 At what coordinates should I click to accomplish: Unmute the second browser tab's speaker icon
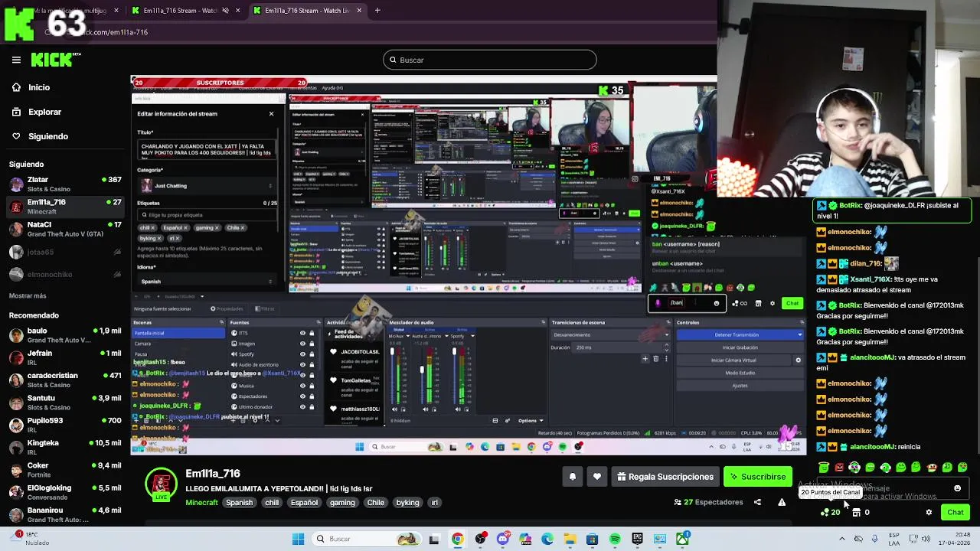click(x=225, y=11)
